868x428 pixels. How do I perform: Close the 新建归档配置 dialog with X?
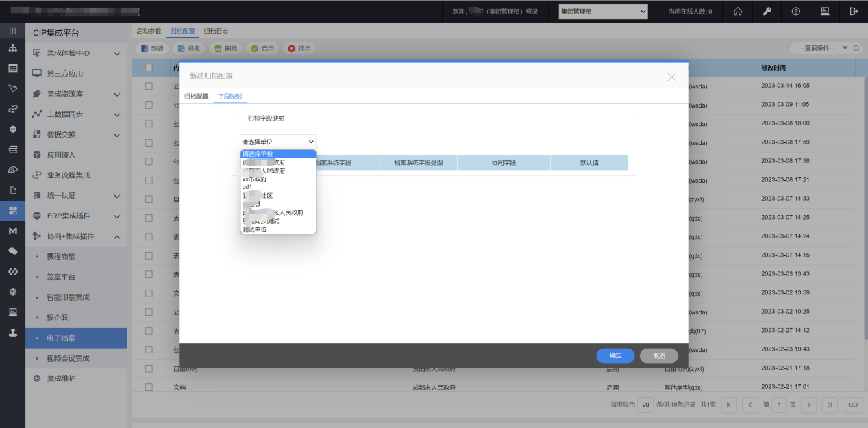pos(671,77)
